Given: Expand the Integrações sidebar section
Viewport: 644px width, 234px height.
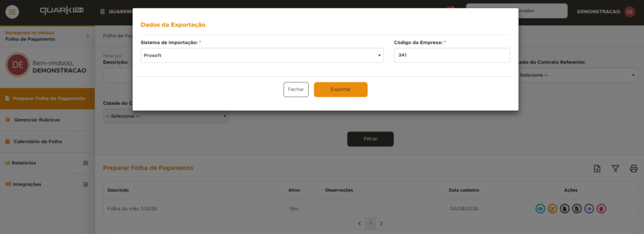Looking at the screenshot, I should 86,184.
